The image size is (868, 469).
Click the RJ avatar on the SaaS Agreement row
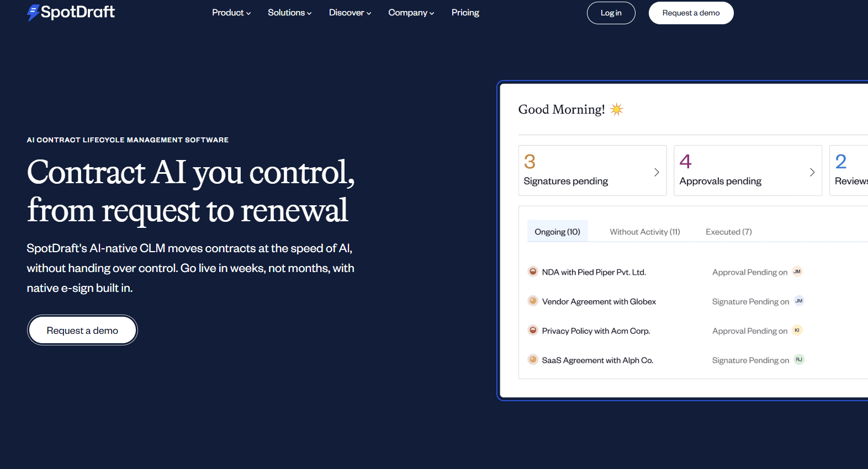799,359
